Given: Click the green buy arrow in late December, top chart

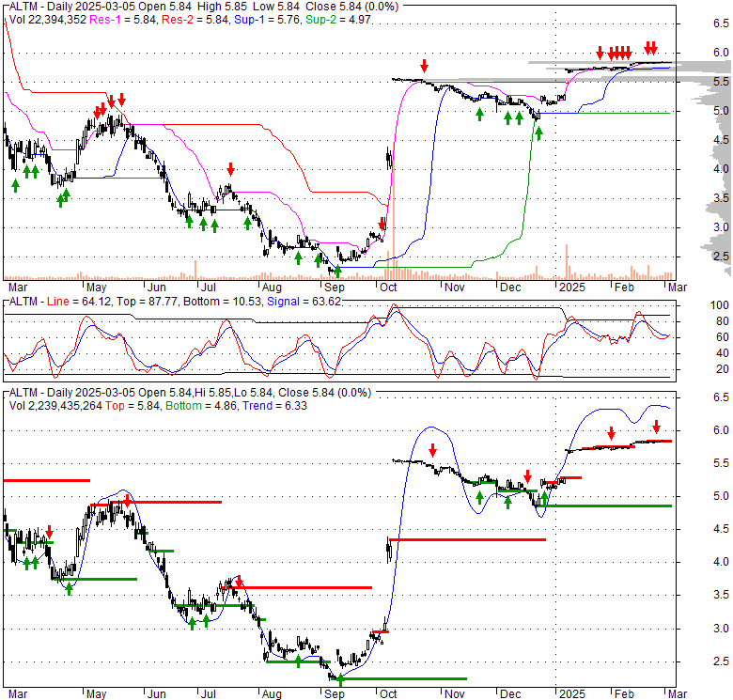Looking at the screenshot, I should coord(539,133).
